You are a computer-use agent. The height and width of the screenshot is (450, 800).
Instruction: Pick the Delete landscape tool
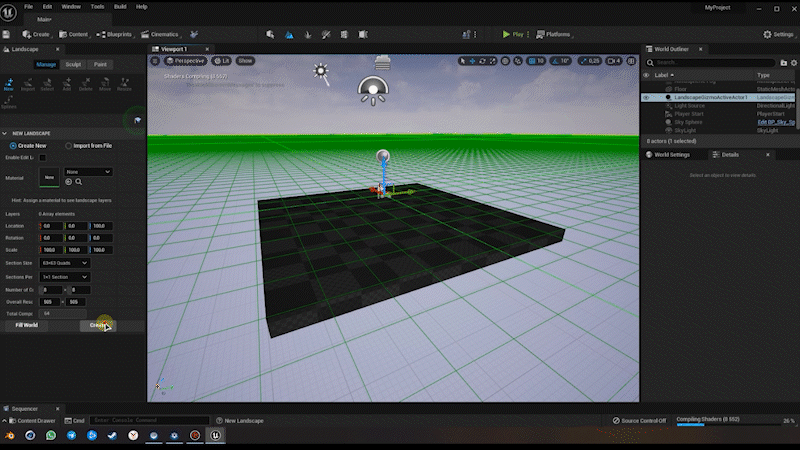(86, 84)
